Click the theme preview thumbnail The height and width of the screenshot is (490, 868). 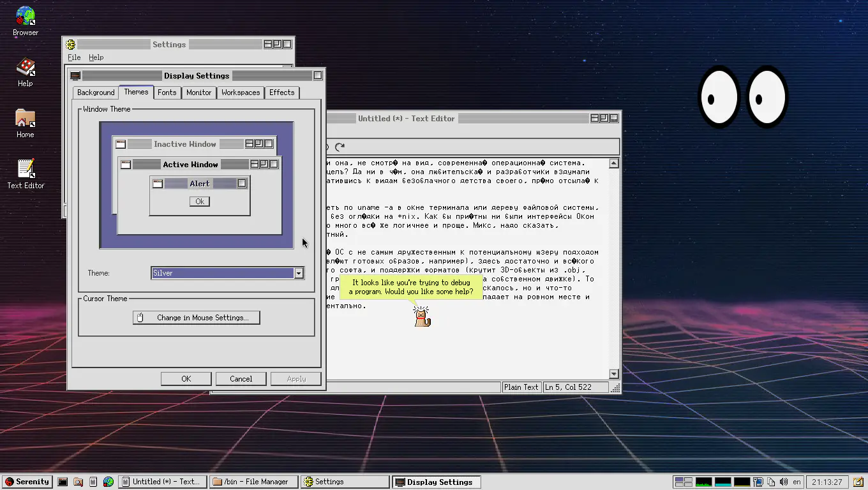click(197, 185)
